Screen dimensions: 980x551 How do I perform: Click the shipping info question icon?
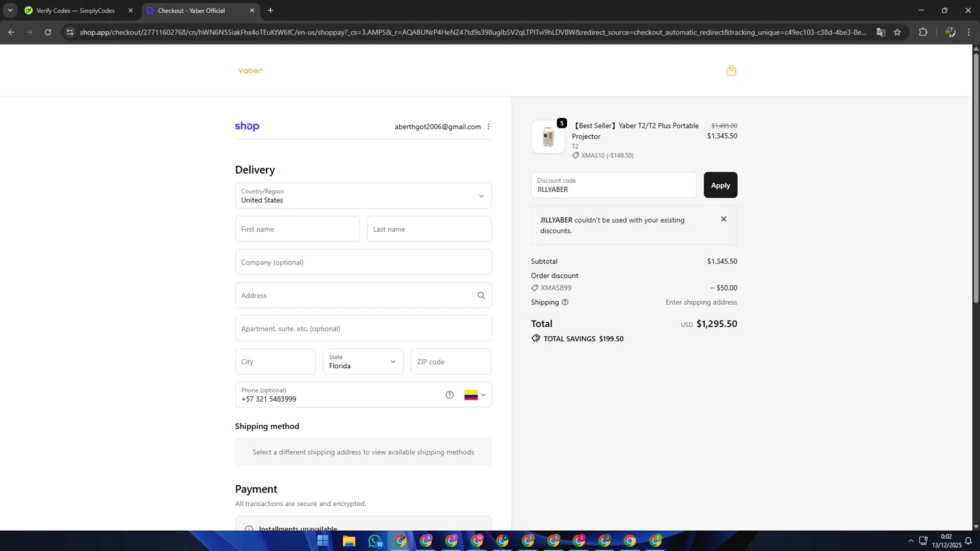coord(565,302)
